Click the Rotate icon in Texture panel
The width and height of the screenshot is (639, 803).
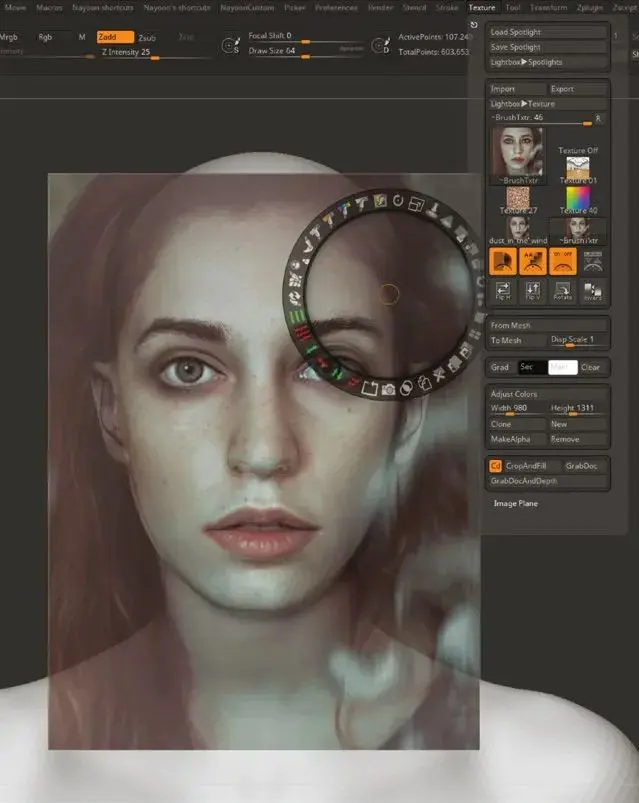pyautogui.click(x=562, y=291)
